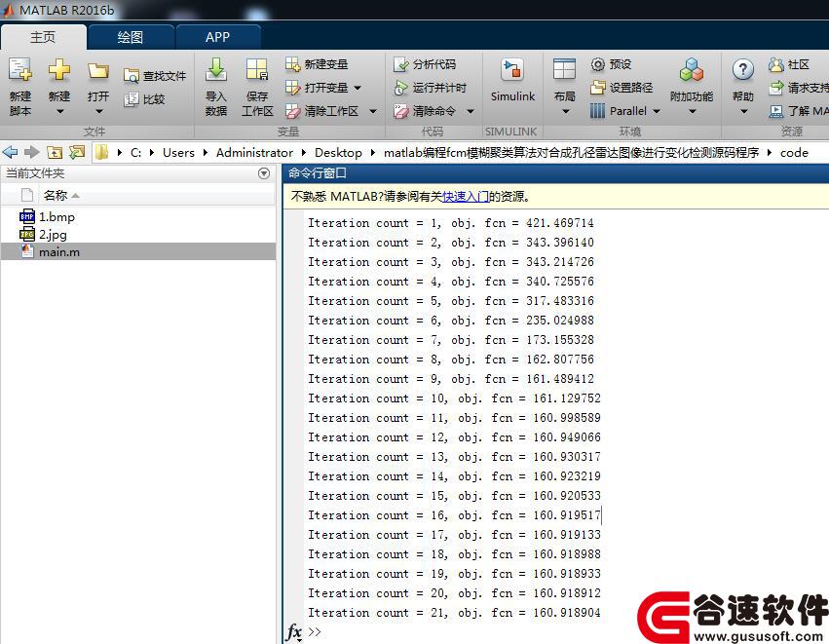
Task: Click the Desktop path segment
Action: [338, 153]
